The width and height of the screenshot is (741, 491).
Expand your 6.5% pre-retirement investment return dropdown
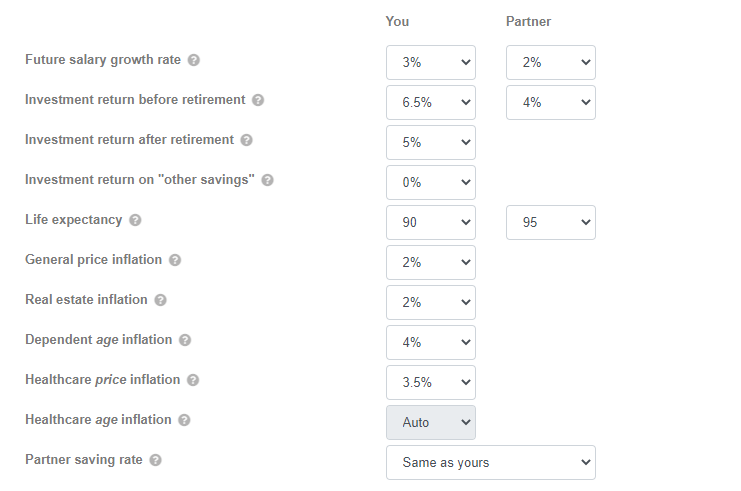tap(431, 102)
